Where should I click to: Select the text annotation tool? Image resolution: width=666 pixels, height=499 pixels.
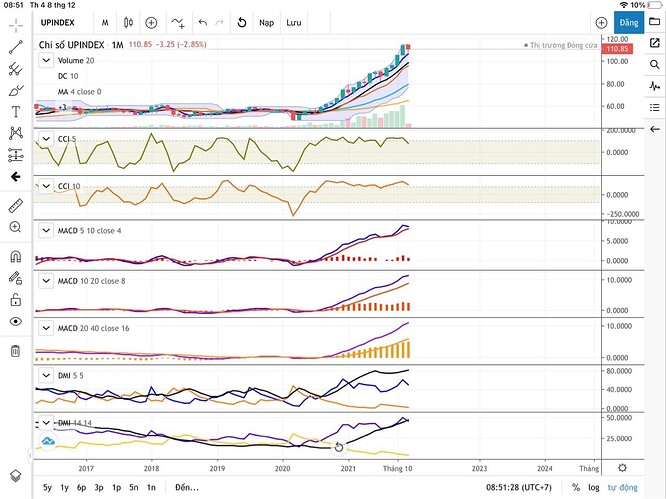[16, 112]
